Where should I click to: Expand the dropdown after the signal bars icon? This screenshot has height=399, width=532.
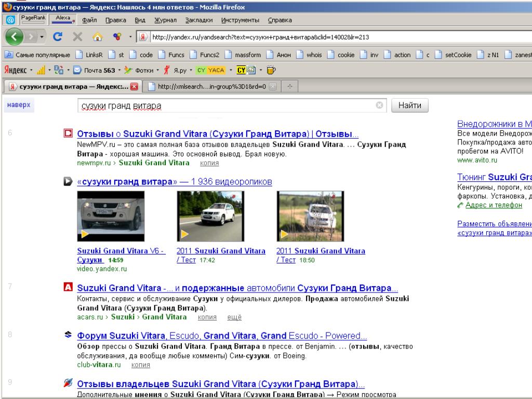pyautogui.click(x=49, y=70)
